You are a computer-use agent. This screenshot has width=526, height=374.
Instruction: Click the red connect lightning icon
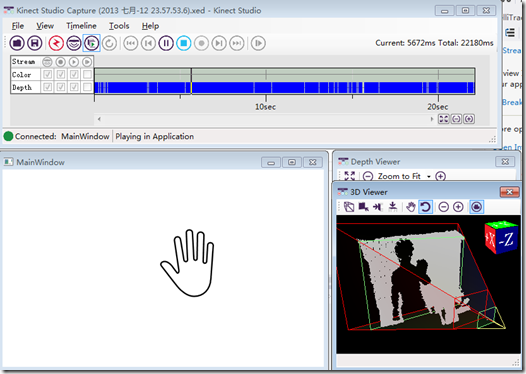(x=56, y=43)
